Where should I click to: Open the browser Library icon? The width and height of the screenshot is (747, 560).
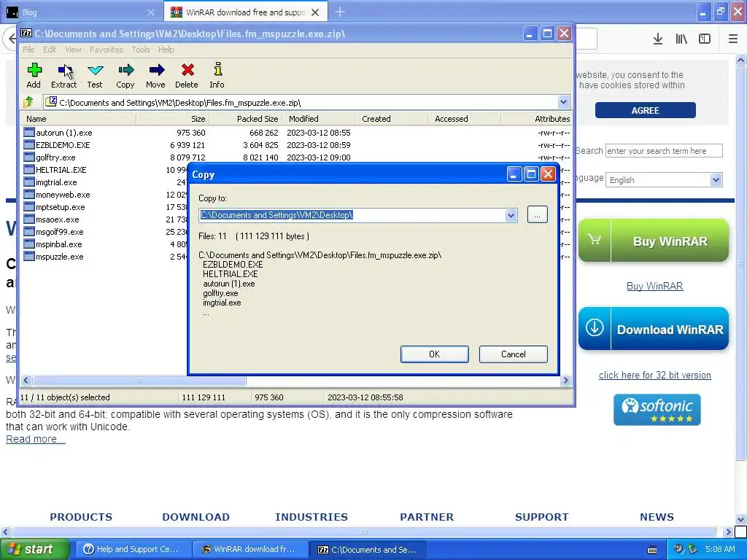(681, 39)
